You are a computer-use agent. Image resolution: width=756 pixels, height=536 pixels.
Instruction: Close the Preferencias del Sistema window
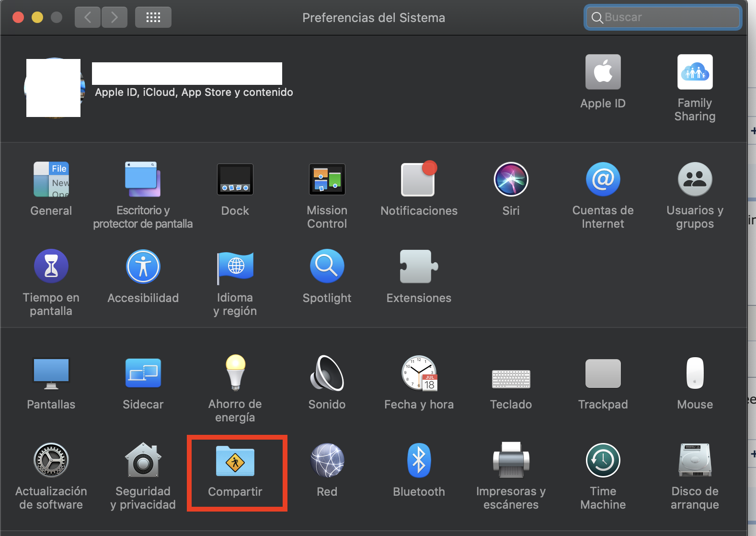(18, 18)
